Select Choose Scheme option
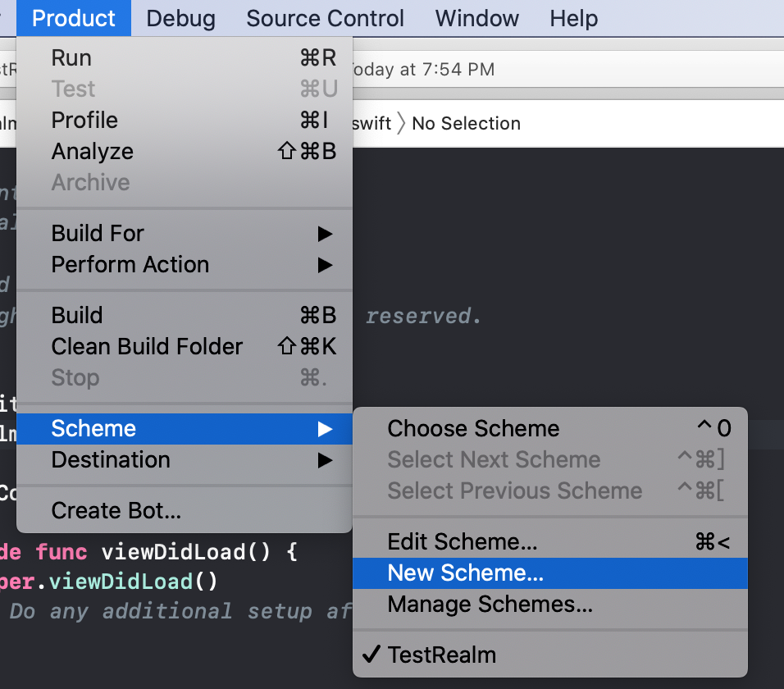This screenshot has width=784, height=689. point(473,429)
